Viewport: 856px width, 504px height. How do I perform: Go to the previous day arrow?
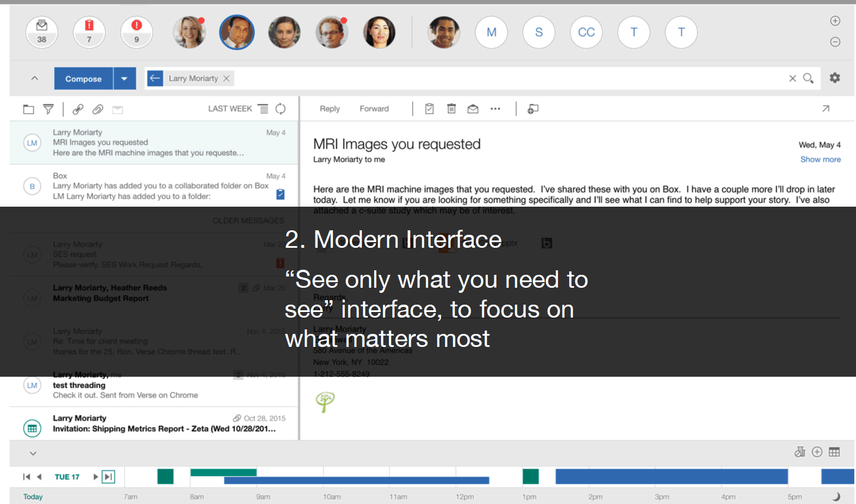39,477
